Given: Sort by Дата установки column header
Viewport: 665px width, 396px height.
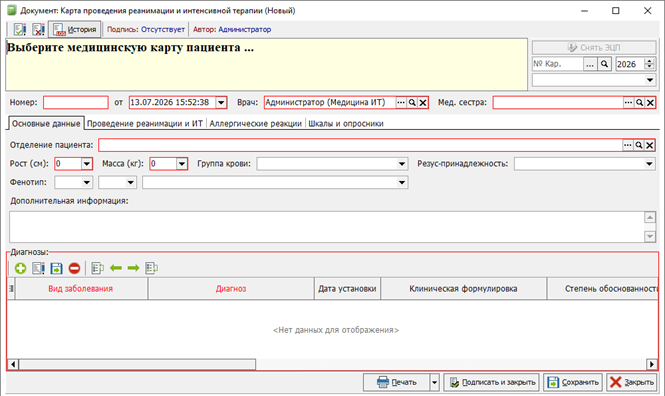Looking at the screenshot, I should point(347,289).
